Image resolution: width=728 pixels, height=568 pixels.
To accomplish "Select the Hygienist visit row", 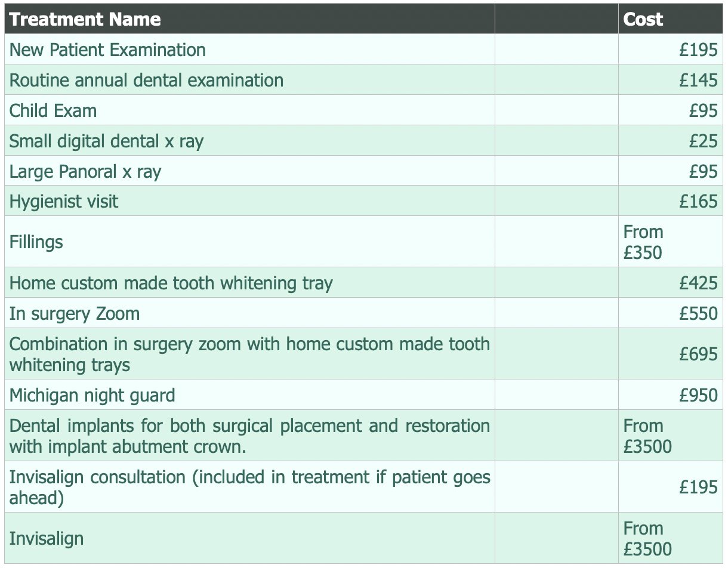I will coord(363,201).
